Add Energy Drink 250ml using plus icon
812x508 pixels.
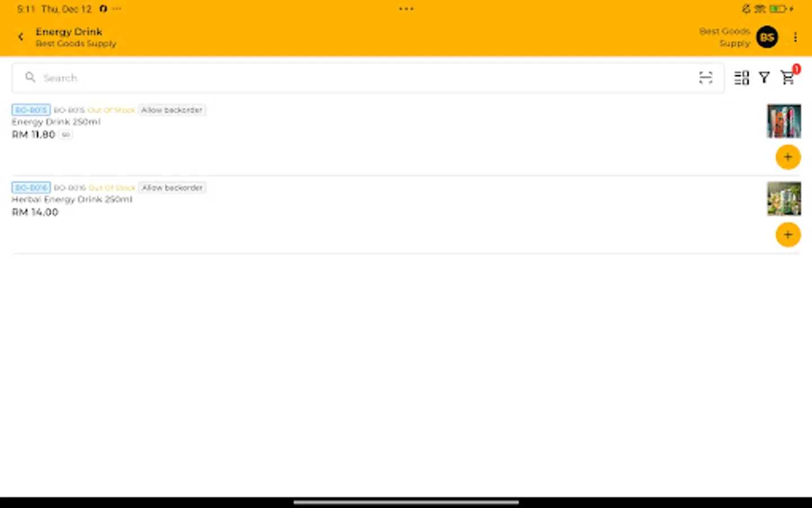(x=788, y=157)
